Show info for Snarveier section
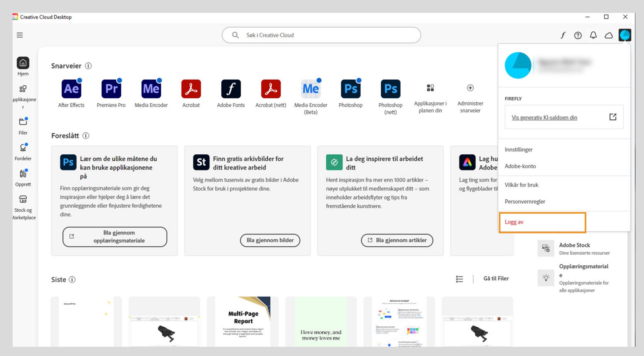 pyautogui.click(x=88, y=66)
